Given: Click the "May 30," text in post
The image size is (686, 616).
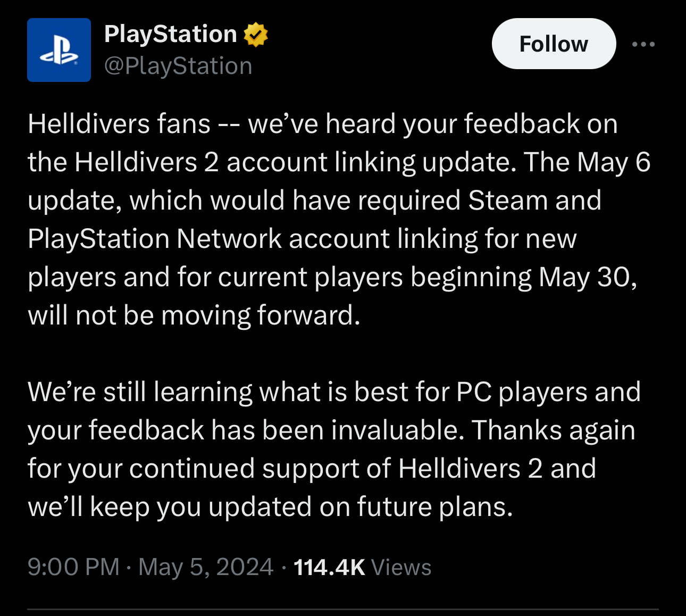Looking at the screenshot, I should (588, 277).
